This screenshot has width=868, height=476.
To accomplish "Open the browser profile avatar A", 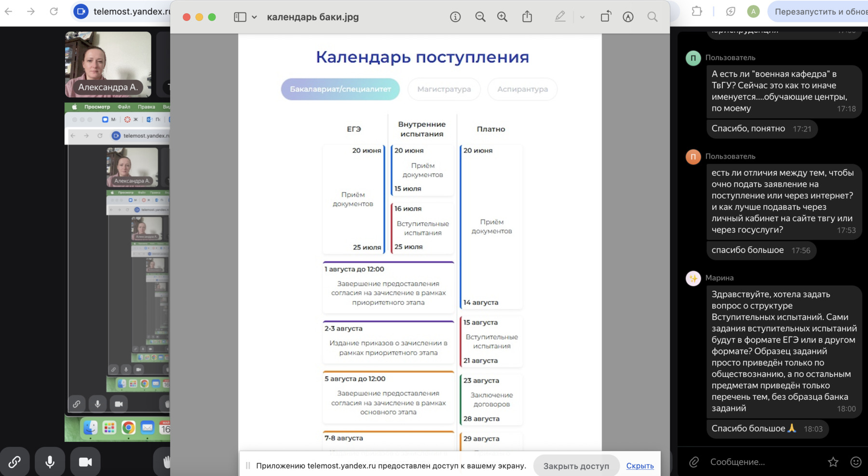I will (753, 11).
